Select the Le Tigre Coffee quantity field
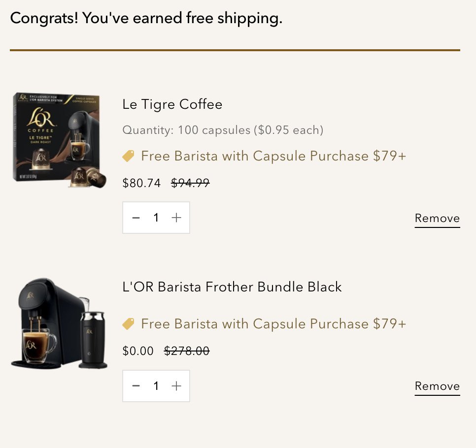 tap(156, 218)
